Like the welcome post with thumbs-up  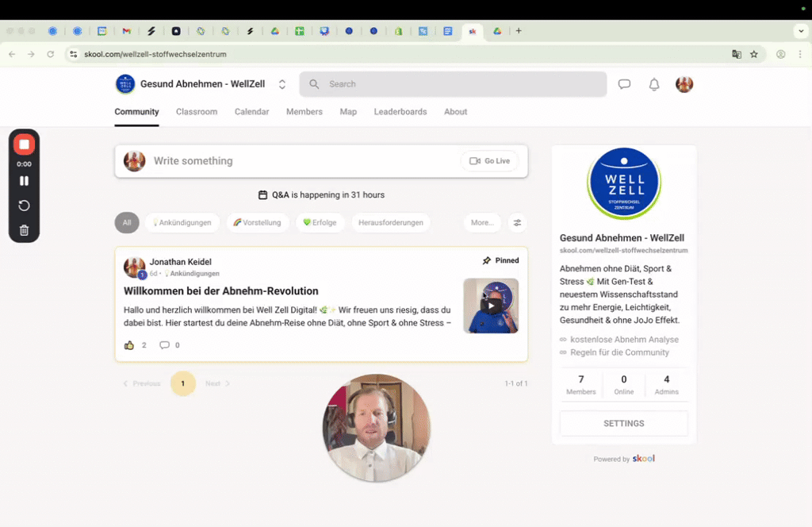(x=129, y=345)
